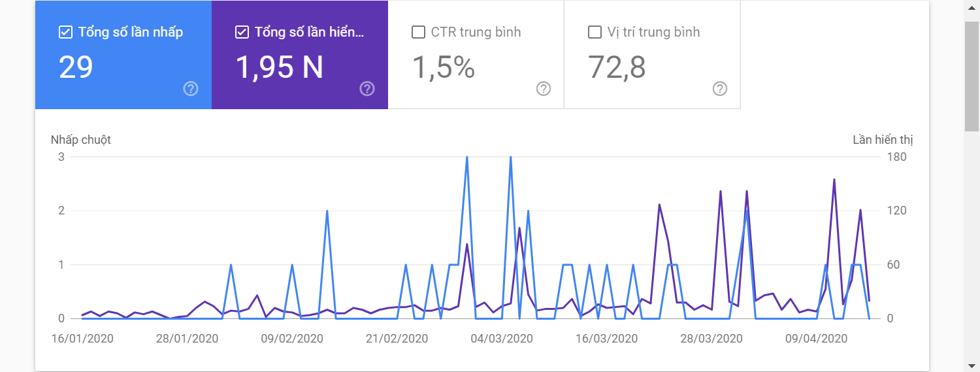Click the 09/04/2020 date on x-axis
This screenshot has height=372, width=980.
816,339
